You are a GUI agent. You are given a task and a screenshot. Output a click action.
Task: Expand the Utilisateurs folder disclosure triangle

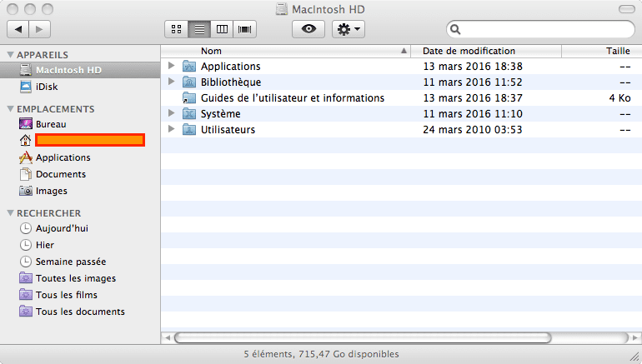pos(172,129)
